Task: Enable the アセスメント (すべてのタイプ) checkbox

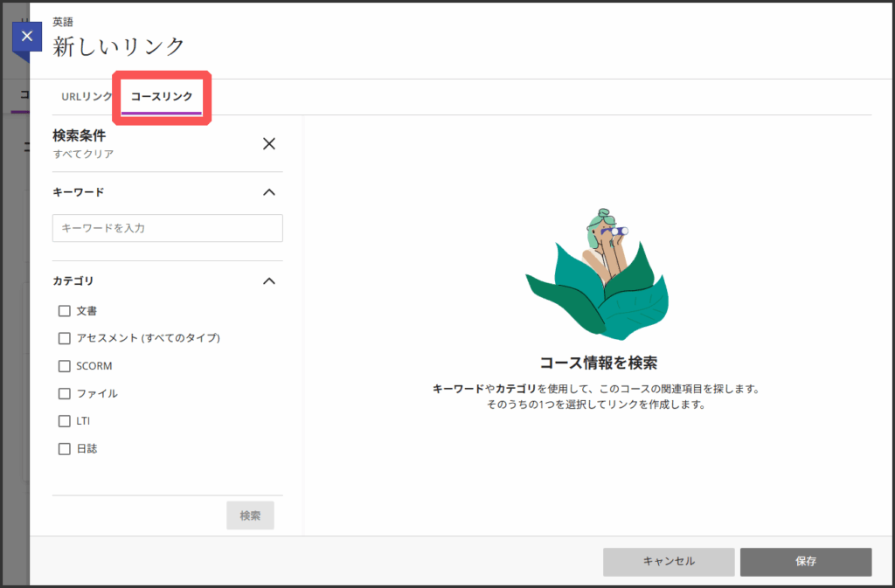Action: 64,338
